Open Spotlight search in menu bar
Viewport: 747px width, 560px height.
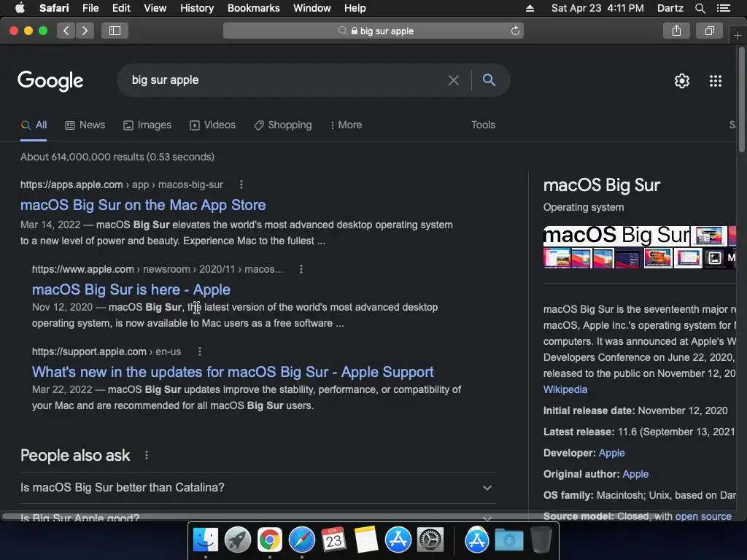coord(700,8)
